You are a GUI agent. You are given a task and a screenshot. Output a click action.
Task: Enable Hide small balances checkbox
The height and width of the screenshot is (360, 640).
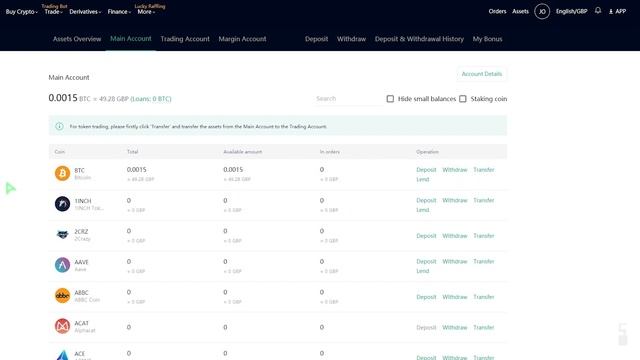coord(390,99)
